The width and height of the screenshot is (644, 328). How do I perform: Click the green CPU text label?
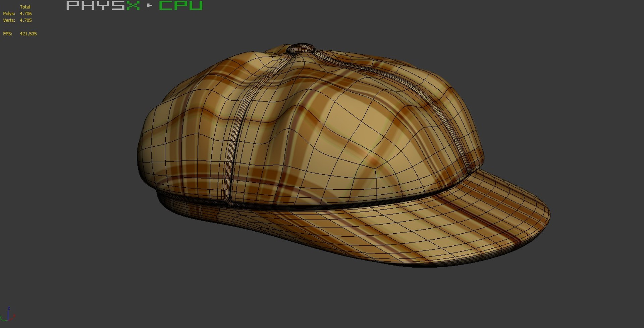click(181, 5)
